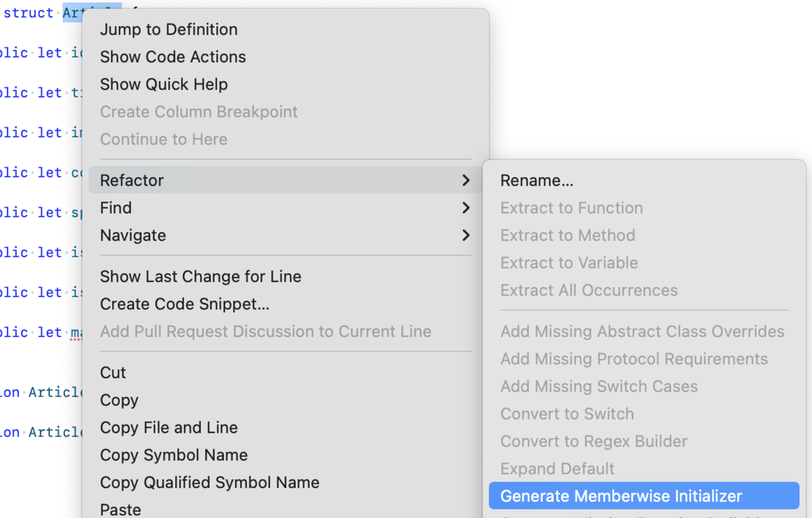Click the struct keyword in editor
Screen dimensions: 812x518
coord(28,13)
